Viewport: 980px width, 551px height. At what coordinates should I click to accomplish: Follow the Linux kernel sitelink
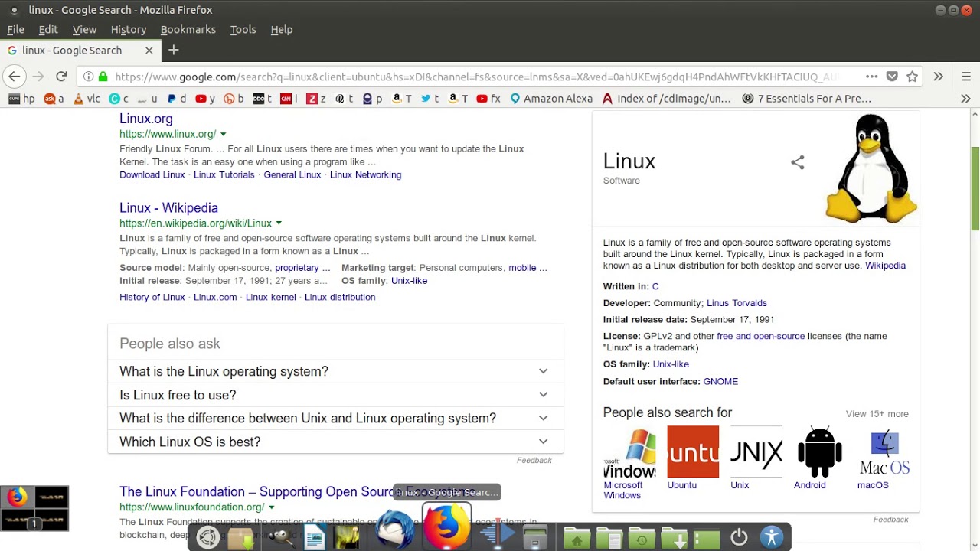pyautogui.click(x=270, y=297)
